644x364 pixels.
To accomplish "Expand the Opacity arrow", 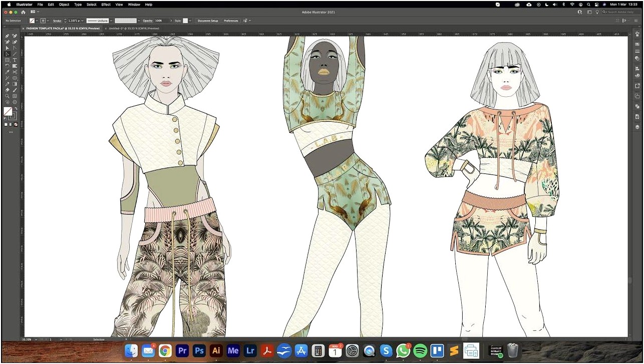I will 171,21.
